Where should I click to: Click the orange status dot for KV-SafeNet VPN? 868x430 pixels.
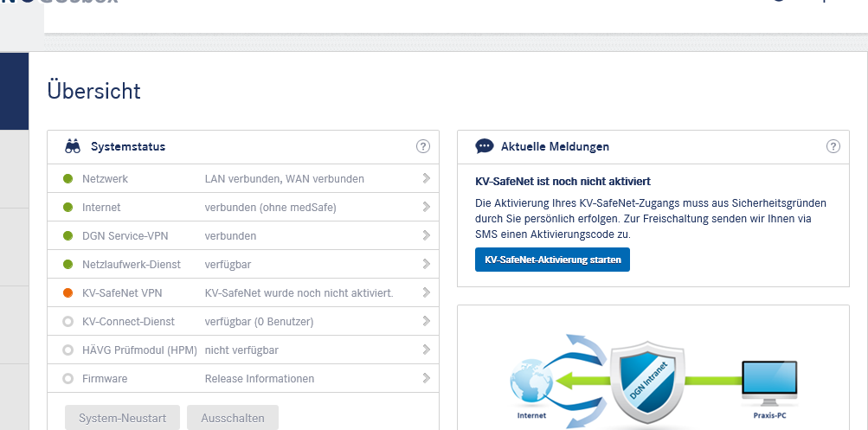tap(68, 293)
